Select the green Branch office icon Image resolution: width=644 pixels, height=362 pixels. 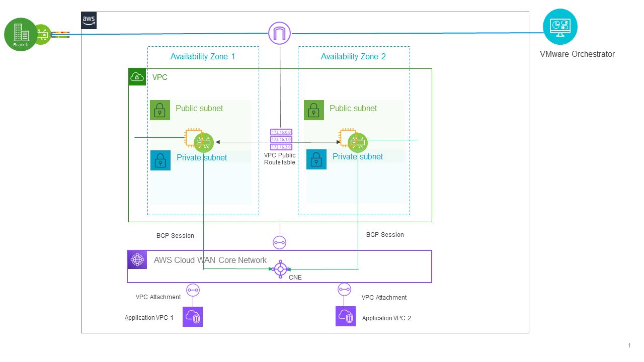pos(21,34)
